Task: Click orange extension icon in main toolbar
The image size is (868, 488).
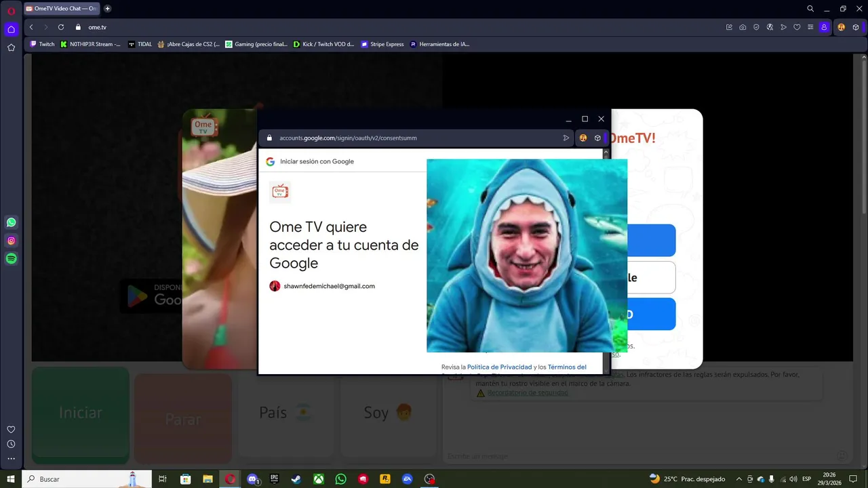Action: point(842,27)
